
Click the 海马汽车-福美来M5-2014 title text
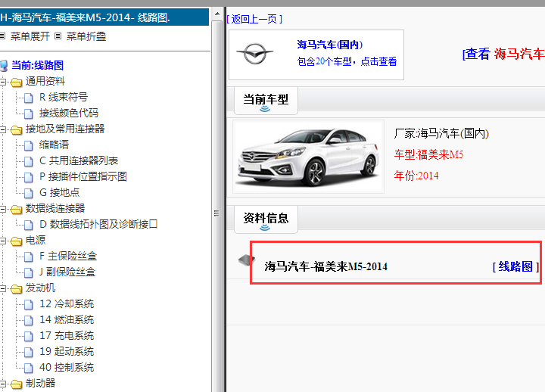[326, 266]
